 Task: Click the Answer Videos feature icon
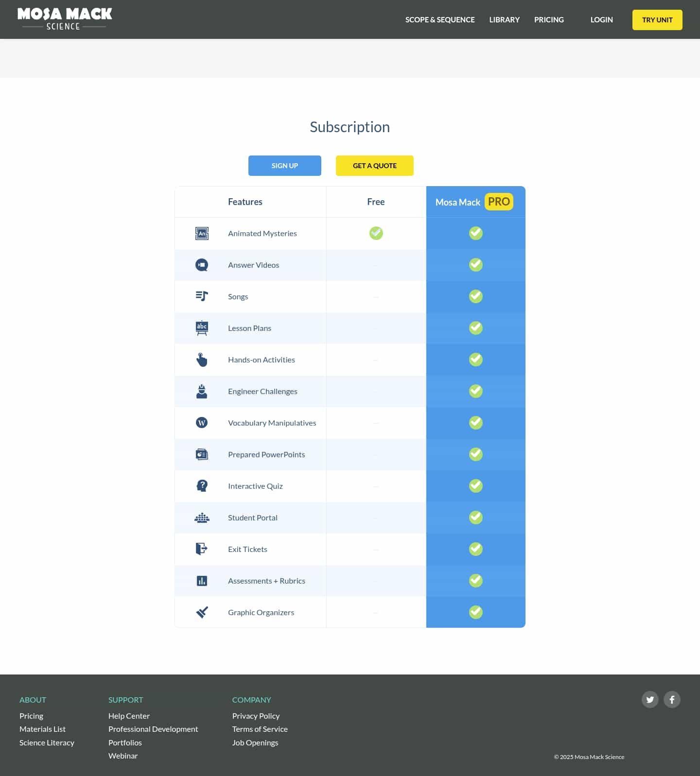click(x=202, y=265)
